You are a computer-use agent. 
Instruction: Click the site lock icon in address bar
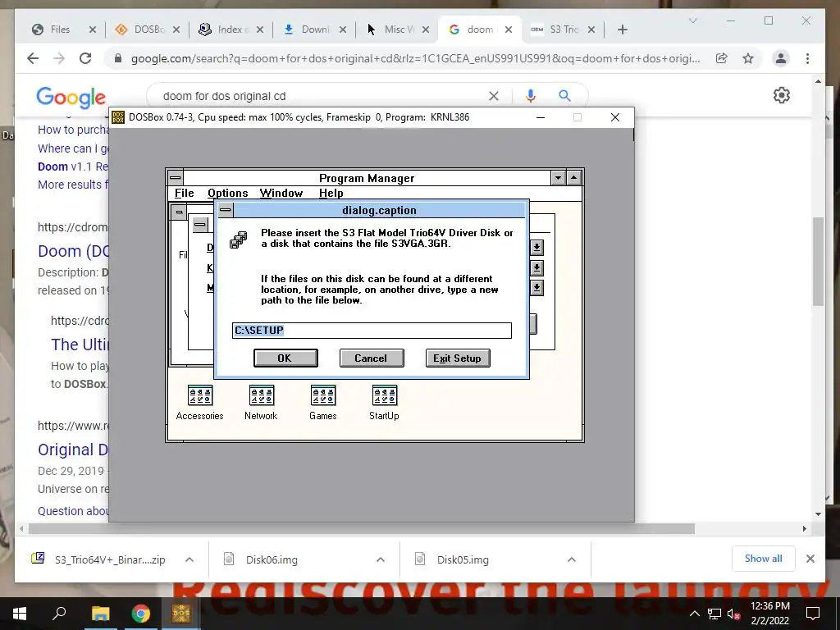118,58
